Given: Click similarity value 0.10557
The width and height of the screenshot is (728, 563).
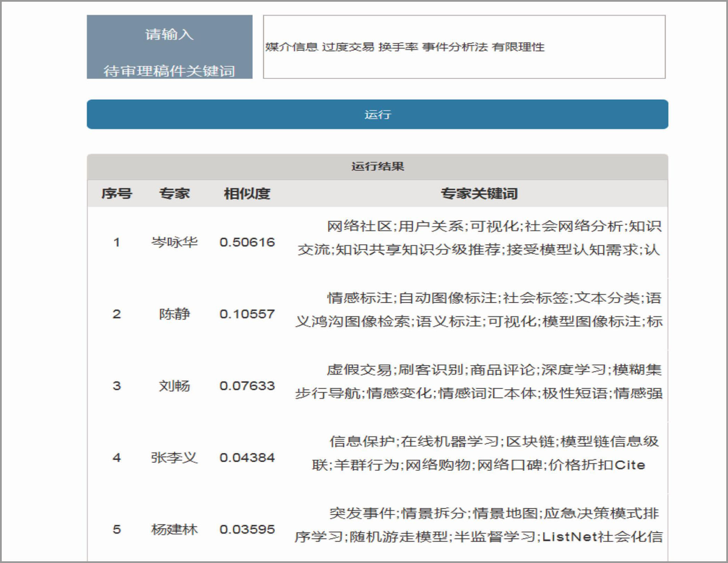Looking at the screenshot, I should tap(247, 314).
